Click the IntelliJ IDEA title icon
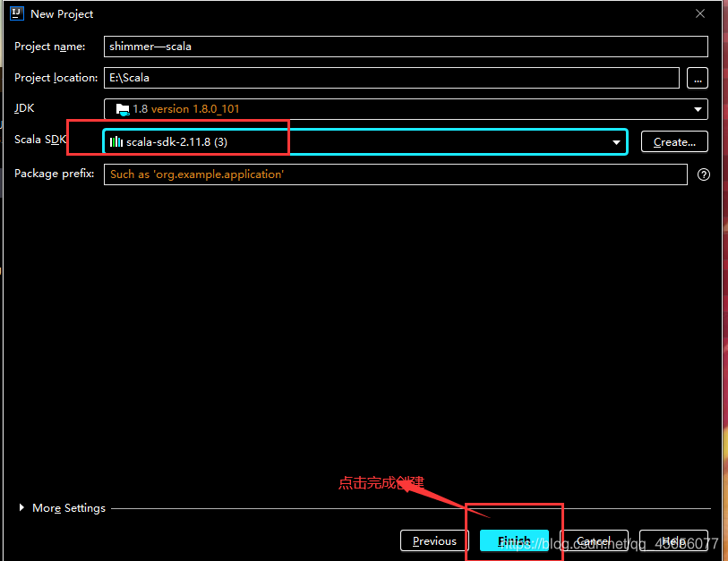Viewport: 728px width, 561px height. click(17, 13)
